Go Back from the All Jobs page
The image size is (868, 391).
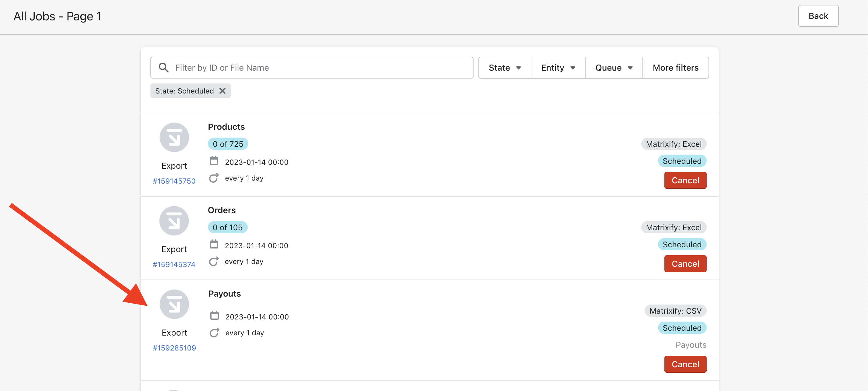(818, 16)
